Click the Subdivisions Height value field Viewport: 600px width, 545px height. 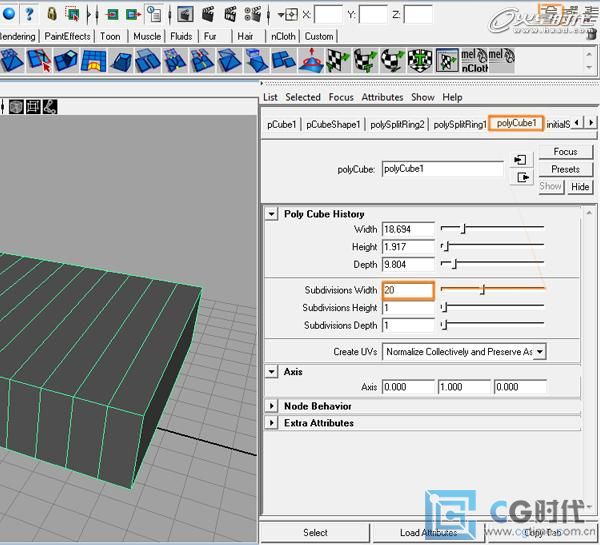tap(408, 307)
